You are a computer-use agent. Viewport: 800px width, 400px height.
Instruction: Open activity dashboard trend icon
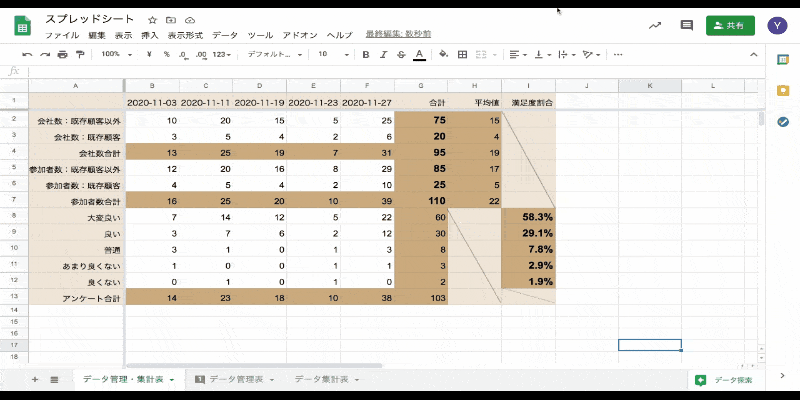point(655,26)
